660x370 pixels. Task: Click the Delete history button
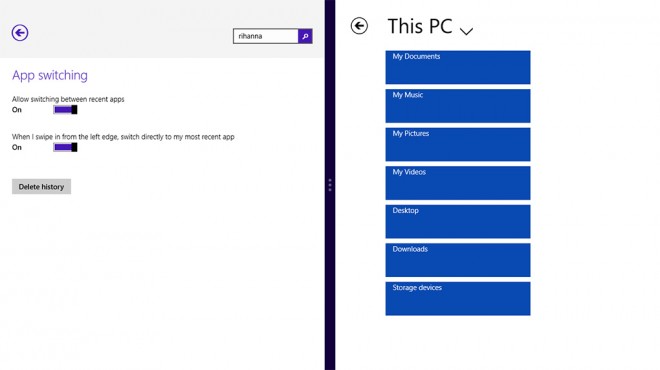41,186
